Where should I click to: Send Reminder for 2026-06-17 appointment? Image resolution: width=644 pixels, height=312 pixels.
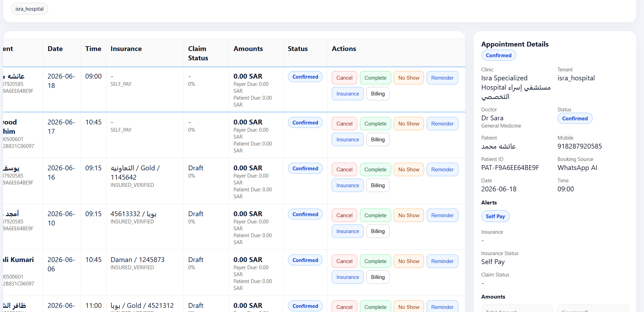pos(443,124)
